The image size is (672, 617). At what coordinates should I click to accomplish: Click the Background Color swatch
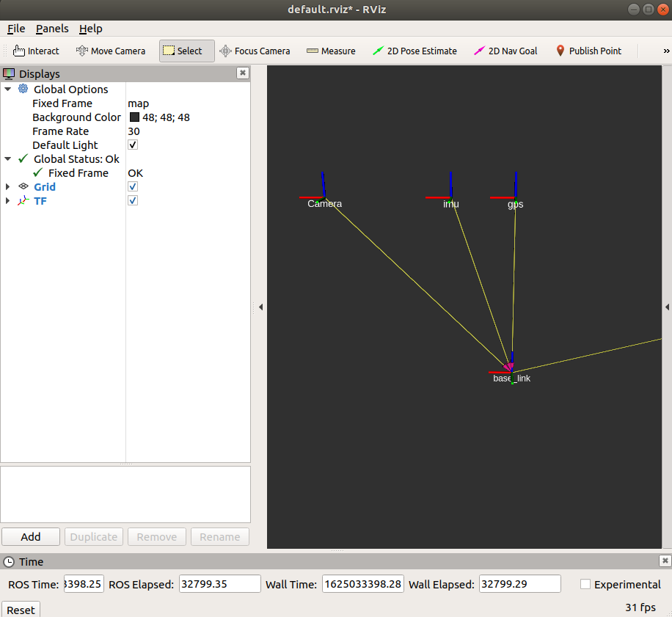tap(134, 117)
